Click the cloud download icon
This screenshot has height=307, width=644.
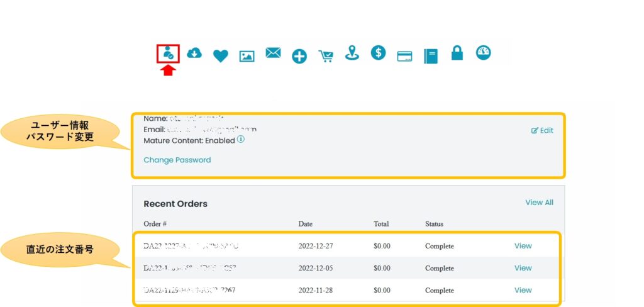tap(194, 53)
